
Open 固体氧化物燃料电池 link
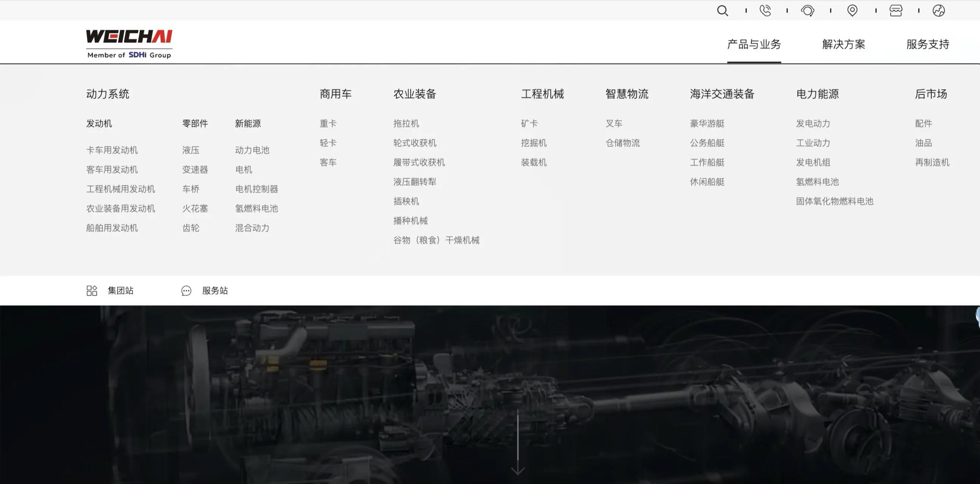tap(835, 201)
